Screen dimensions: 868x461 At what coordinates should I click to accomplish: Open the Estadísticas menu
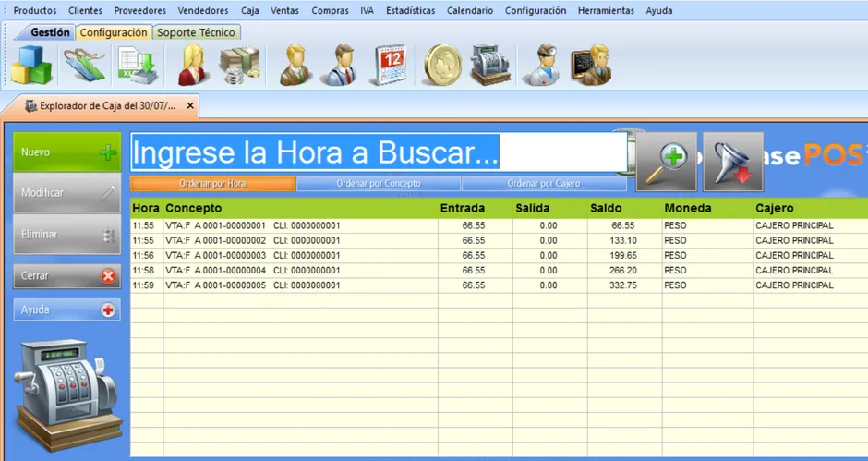411,10
